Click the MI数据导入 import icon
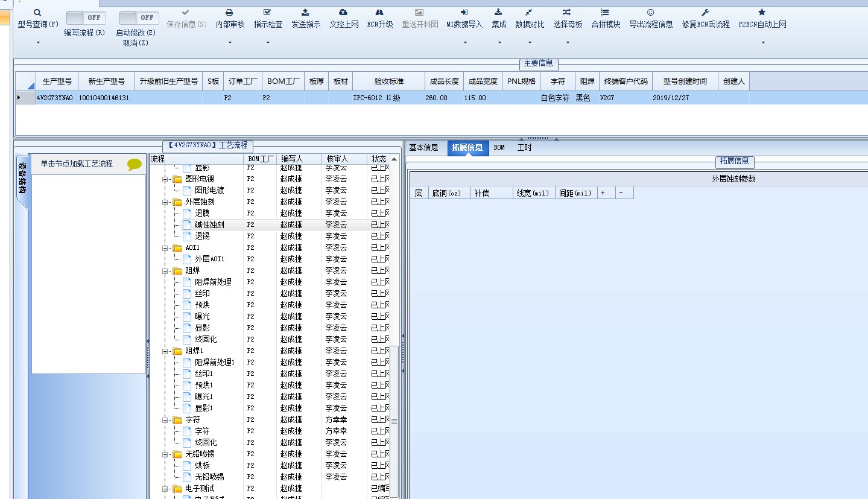 pos(464,12)
